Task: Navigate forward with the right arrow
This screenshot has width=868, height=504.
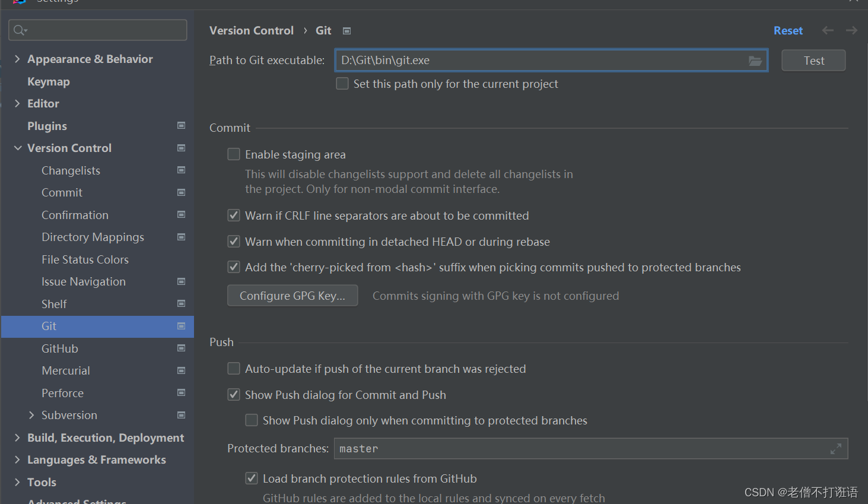Action: 851,30
